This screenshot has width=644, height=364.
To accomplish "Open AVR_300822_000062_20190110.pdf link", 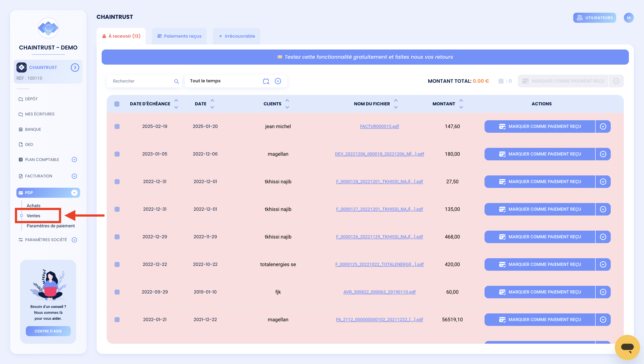I will point(379,292).
